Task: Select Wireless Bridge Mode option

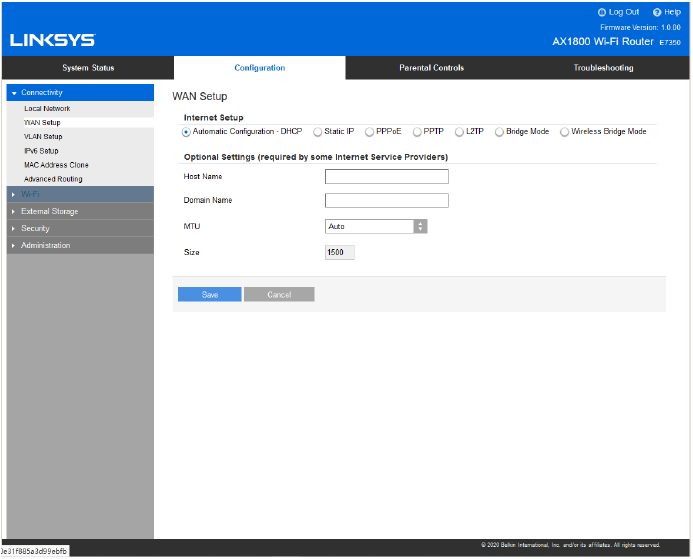Action: click(564, 131)
